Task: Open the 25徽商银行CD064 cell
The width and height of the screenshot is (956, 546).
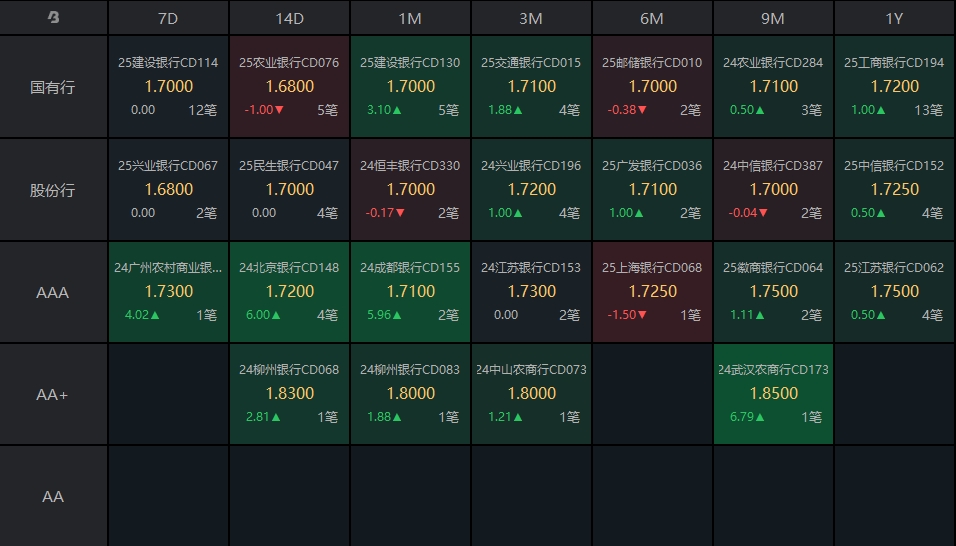Action: pos(773,292)
